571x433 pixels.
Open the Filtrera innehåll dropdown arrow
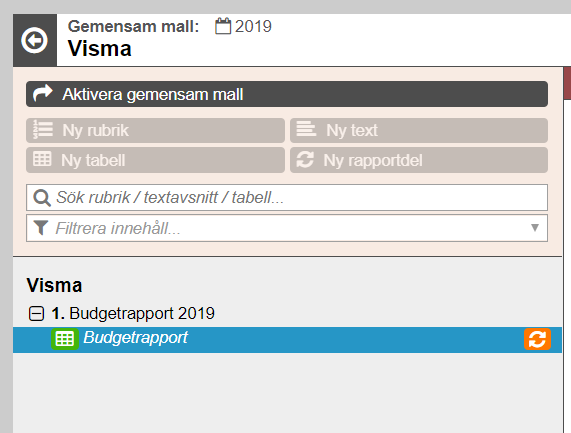click(x=535, y=228)
